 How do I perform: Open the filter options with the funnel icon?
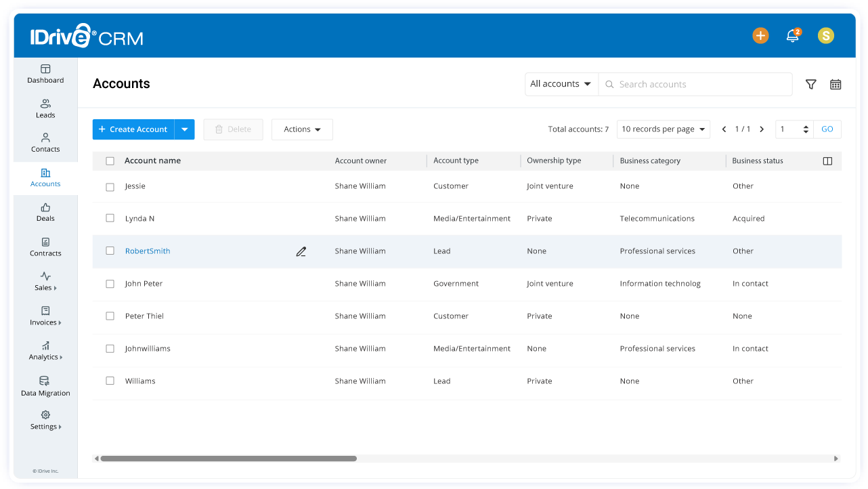click(x=810, y=84)
